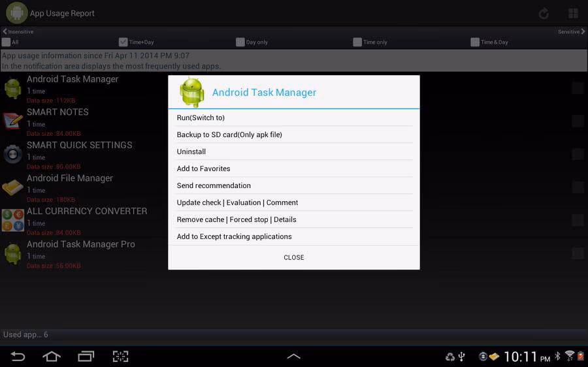
Task: Click the refresh icon in top bar
Action: coord(544,14)
